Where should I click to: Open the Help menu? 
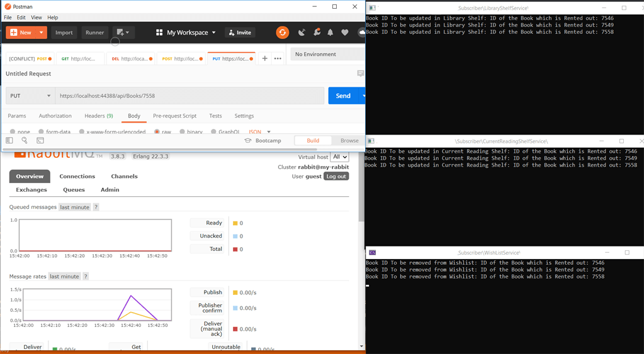pos(53,17)
